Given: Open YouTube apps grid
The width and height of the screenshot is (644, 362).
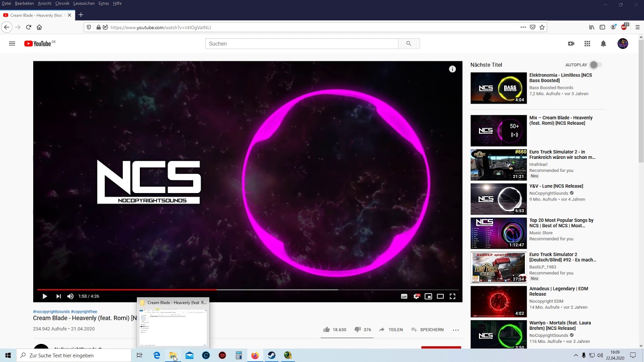Looking at the screenshot, I should [x=587, y=44].
